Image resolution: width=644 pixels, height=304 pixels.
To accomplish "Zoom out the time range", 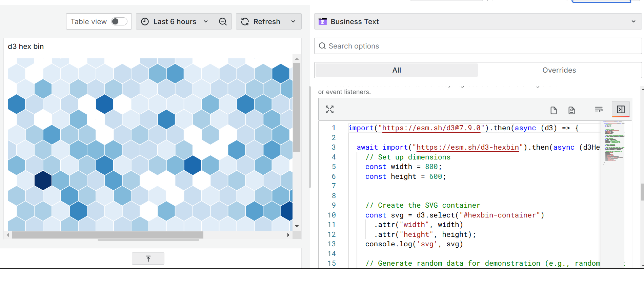I will [x=223, y=22].
